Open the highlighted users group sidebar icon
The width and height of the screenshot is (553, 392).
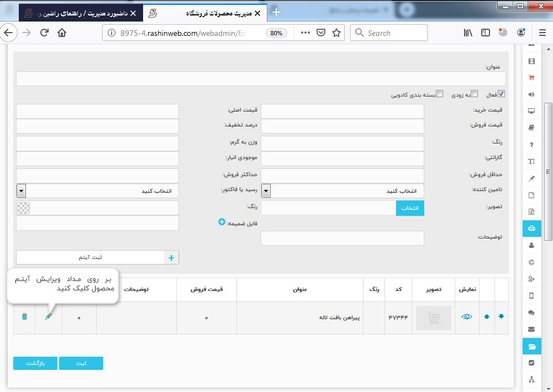click(x=532, y=228)
